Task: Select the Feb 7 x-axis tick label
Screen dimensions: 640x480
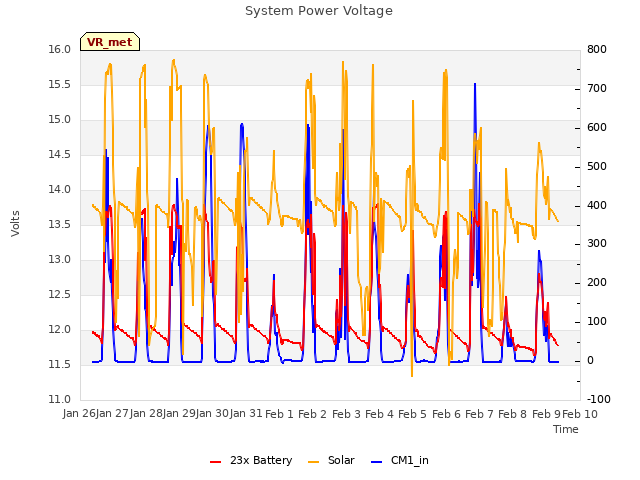Action: [x=480, y=414]
